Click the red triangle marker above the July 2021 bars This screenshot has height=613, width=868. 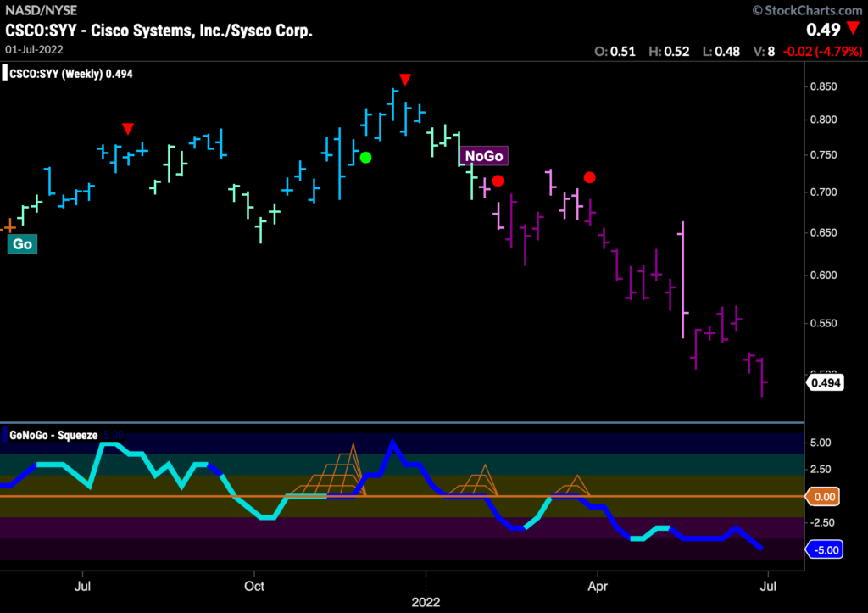point(128,129)
